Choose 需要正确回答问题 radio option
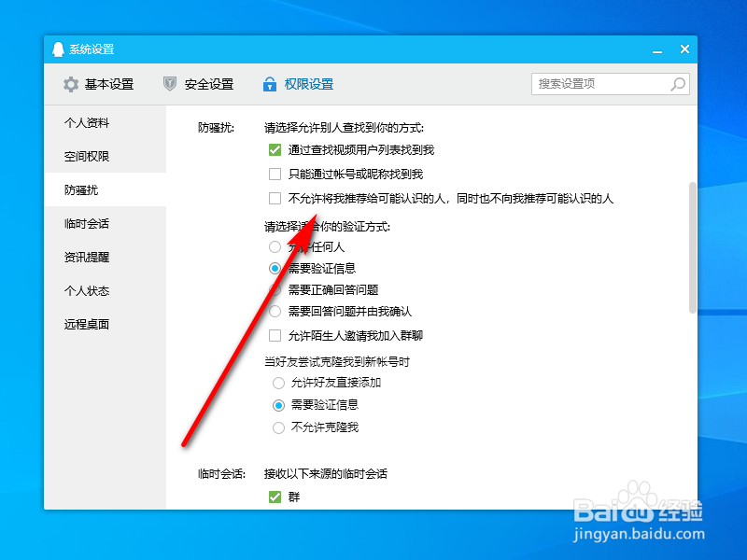747x560 pixels. pyautogui.click(x=275, y=289)
